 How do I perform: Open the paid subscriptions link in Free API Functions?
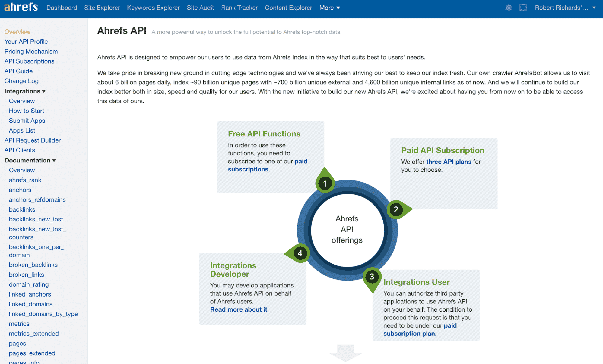248,169
